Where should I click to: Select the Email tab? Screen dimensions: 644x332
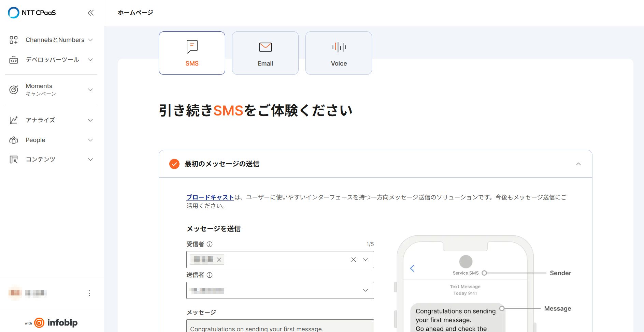(x=265, y=53)
